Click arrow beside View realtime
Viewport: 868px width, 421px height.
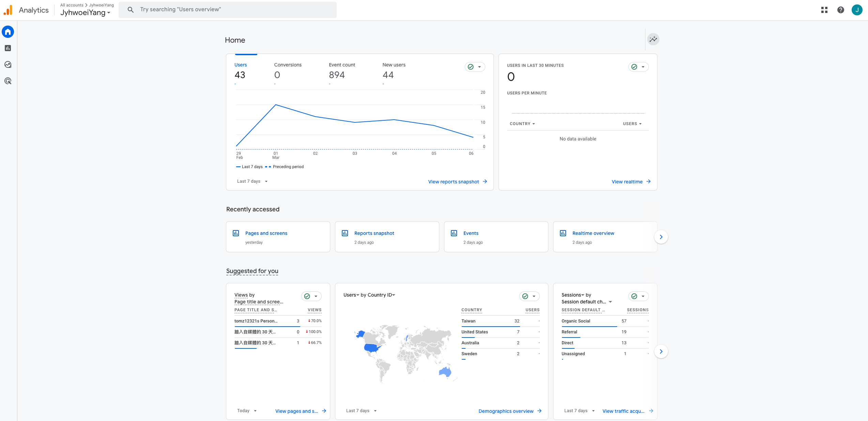(x=649, y=181)
